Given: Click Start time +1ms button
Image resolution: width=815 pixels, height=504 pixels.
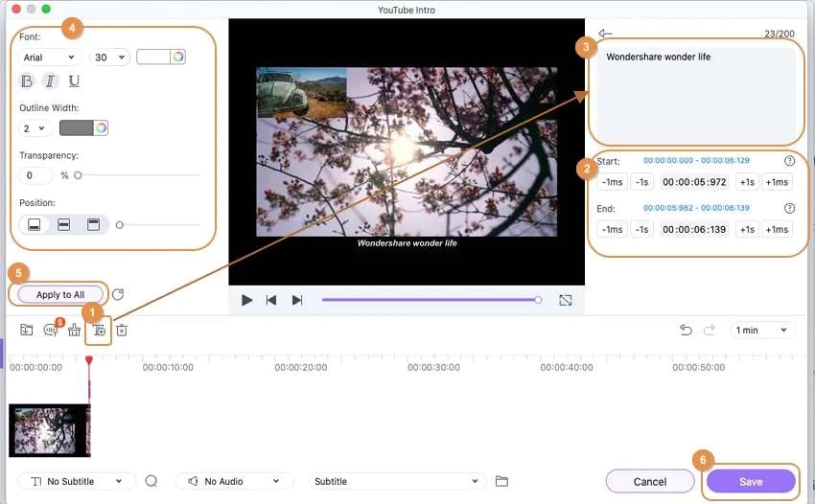Looking at the screenshot, I should 777,182.
